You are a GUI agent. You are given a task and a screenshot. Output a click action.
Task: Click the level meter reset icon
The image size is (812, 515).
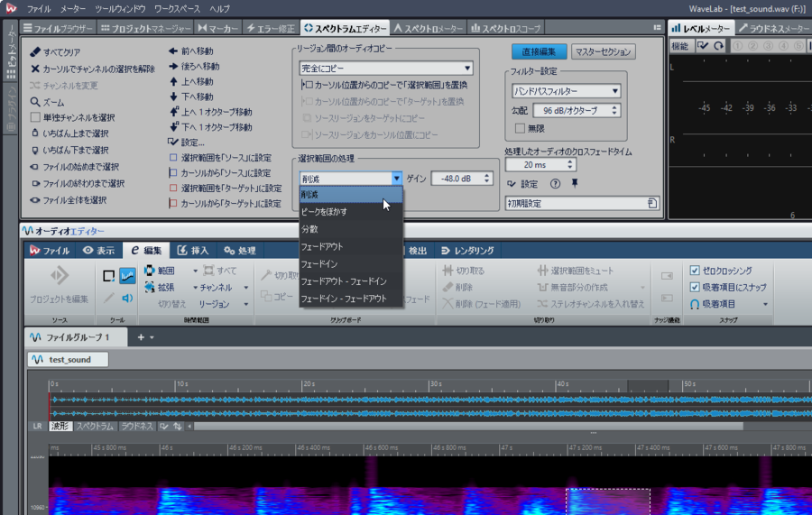718,46
